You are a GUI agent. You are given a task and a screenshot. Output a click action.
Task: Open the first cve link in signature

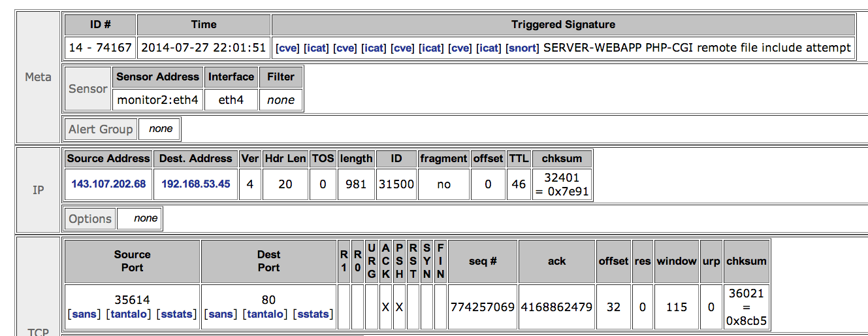[x=287, y=48]
